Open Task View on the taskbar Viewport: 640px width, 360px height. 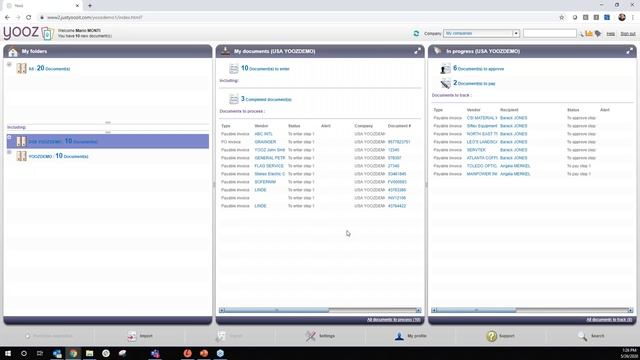coord(40,353)
